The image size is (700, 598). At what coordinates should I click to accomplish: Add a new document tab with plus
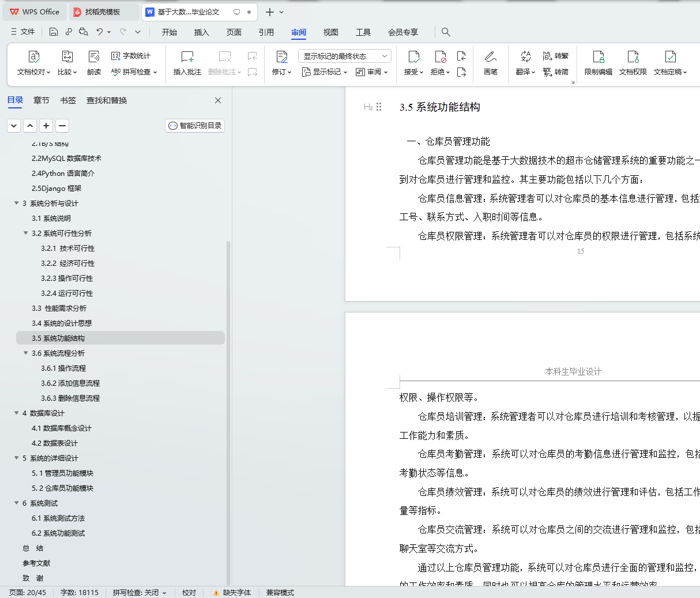click(x=269, y=12)
